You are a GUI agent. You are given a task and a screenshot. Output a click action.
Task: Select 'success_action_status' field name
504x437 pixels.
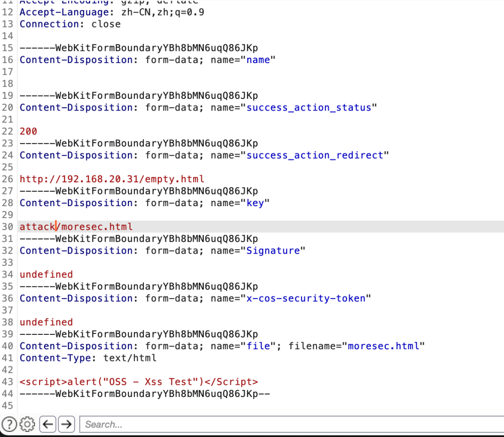308,107
